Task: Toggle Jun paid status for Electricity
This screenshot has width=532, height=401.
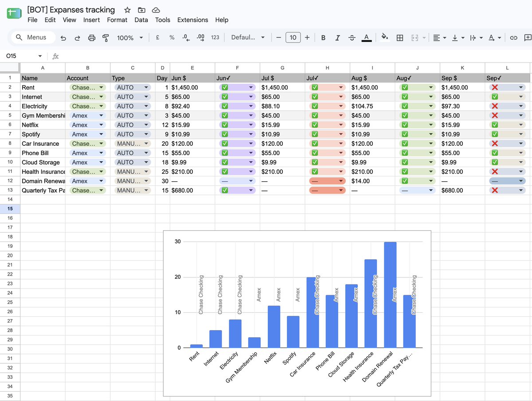Action: (x=225, y=106)
